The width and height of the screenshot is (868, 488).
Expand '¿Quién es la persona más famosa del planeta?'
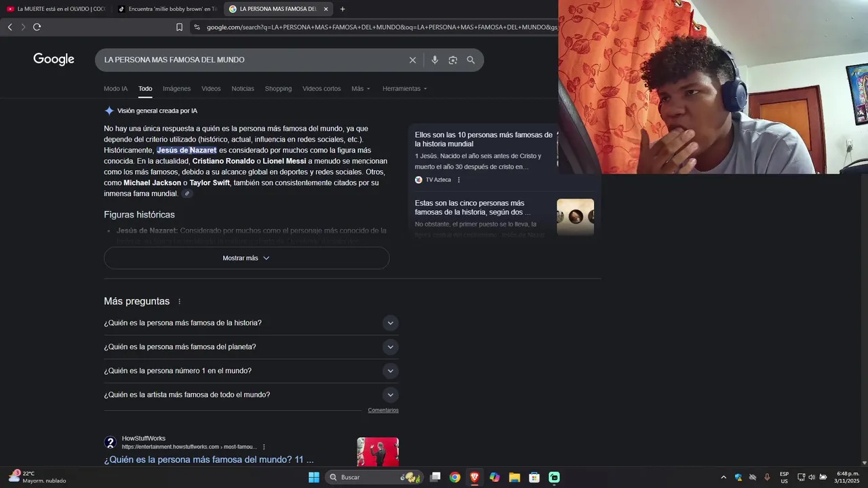pos(251,347)
